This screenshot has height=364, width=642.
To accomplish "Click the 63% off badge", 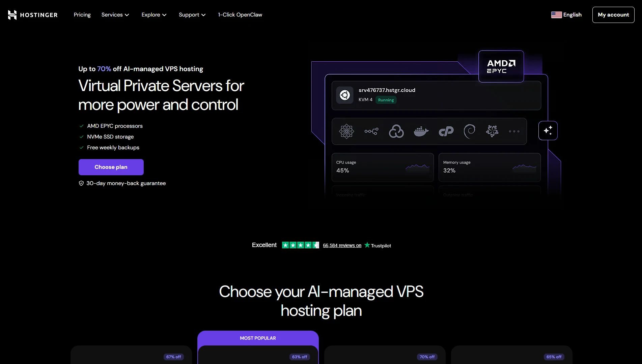I will pos(300,357).
